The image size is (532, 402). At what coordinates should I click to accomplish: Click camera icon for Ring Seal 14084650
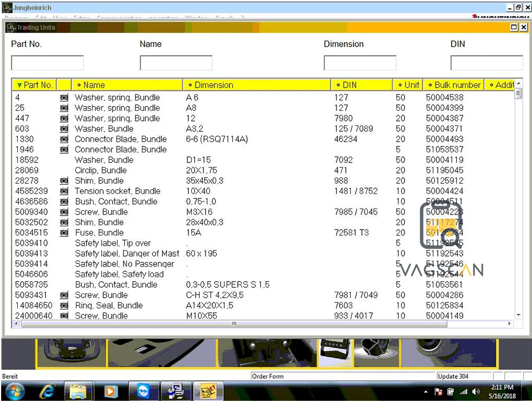(x=64, y=306)
